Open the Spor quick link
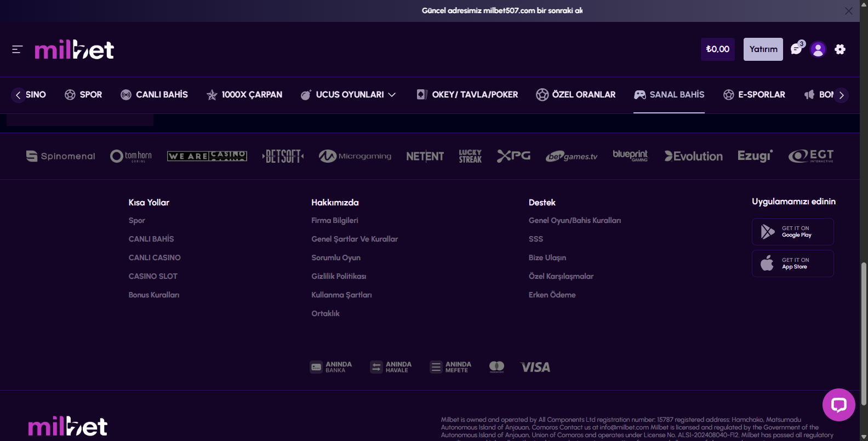 [x=137, y=221]
